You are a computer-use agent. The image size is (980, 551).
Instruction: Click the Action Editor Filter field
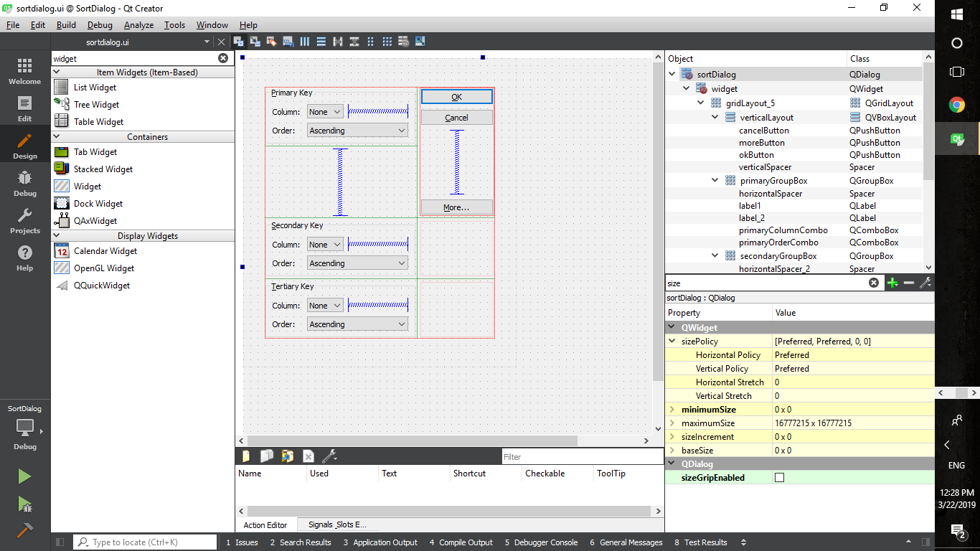[581, 457]
